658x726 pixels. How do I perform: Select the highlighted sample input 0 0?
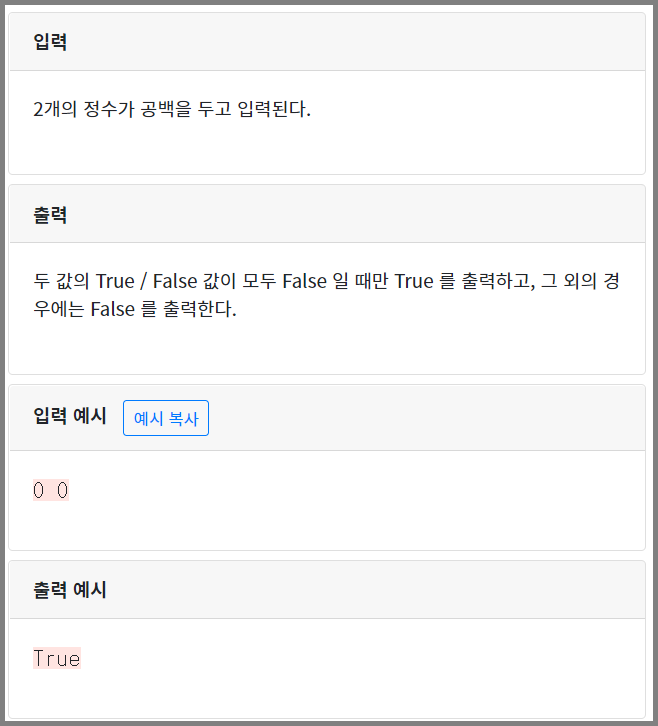[x=51, y=490]
